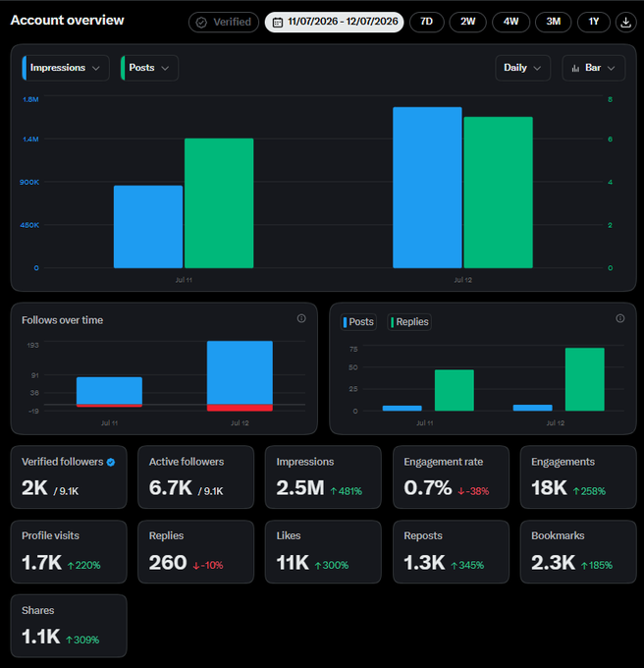Click the green Replies bar for Jul 12
Screen dimensions: 644x668
pos(584,379)
